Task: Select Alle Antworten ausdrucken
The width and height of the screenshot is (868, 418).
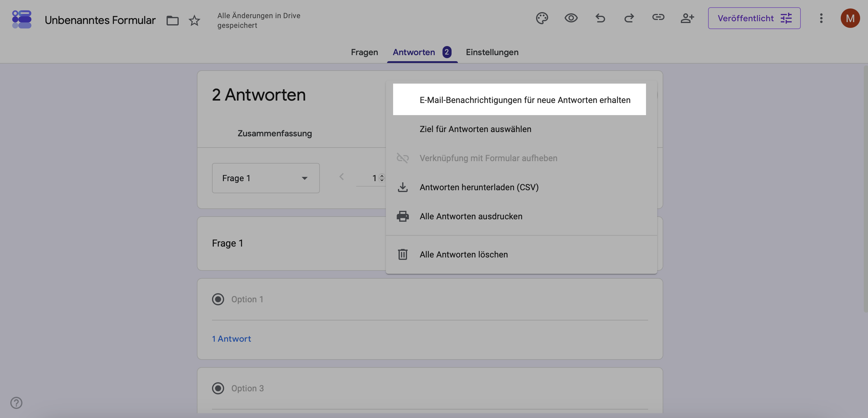Action: (x=521, y=216)
